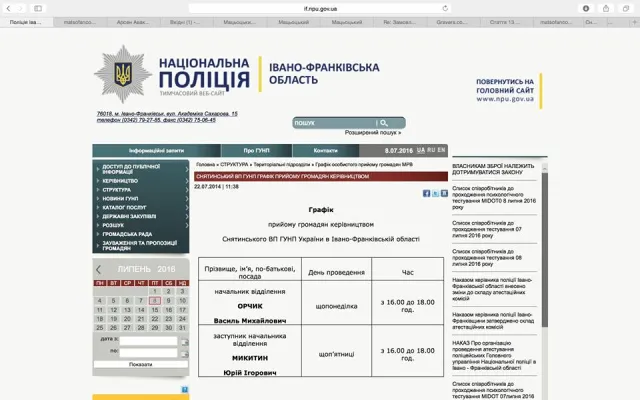
Task: Click 'Головна' in the breadcrumb
Action: coord(205,164)
